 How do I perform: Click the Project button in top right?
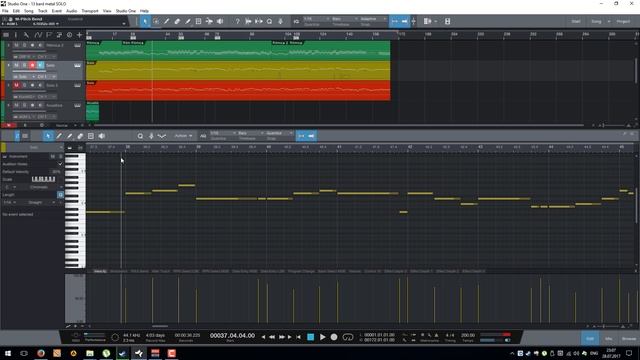click(x=623, y=21)
